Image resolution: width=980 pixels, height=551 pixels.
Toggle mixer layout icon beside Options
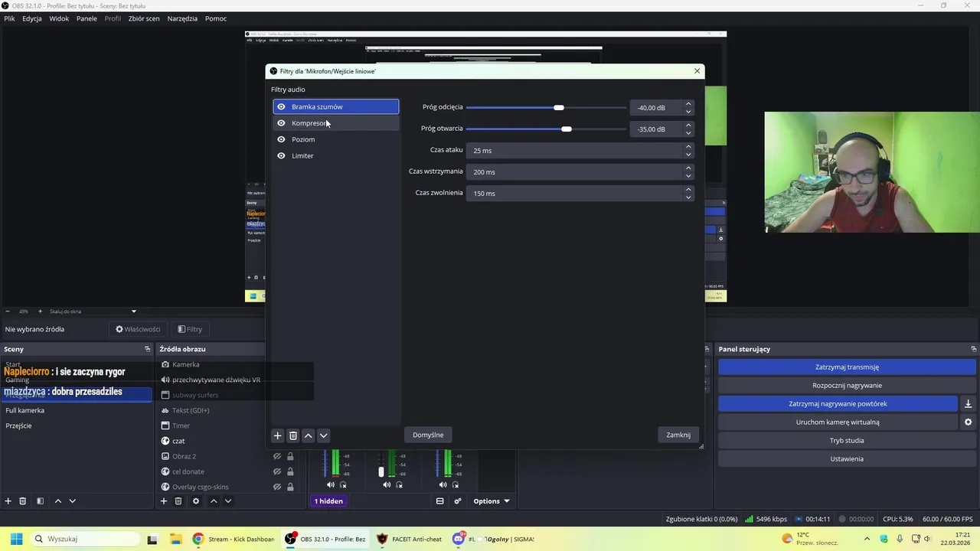440,501
